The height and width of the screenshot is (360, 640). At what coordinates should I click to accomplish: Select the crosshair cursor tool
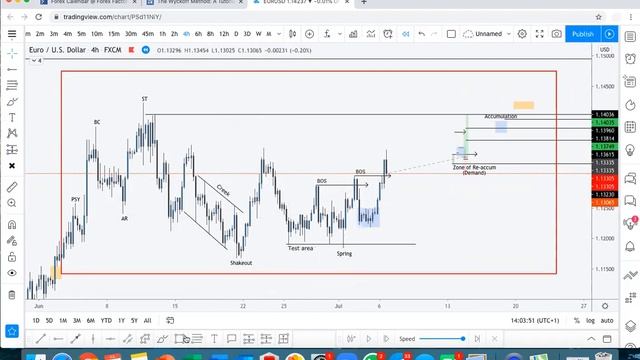(12, 53)
